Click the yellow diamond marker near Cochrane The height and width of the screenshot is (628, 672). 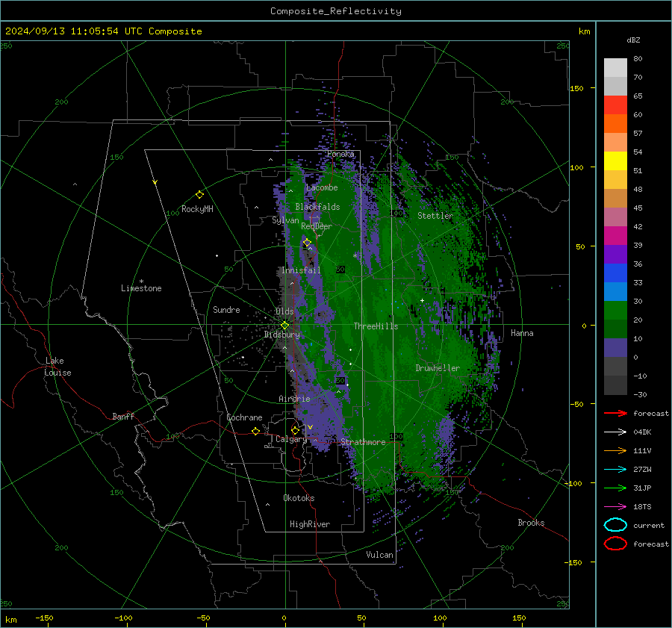256,431
